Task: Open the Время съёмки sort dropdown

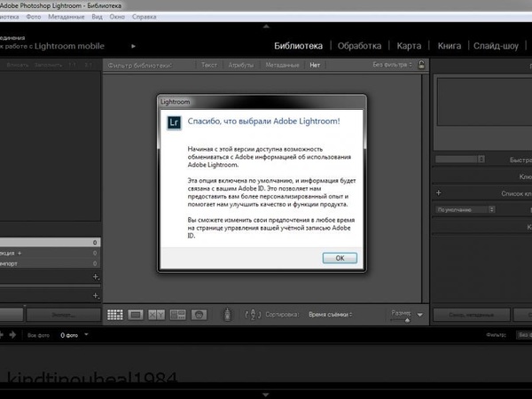Action: 331,315
